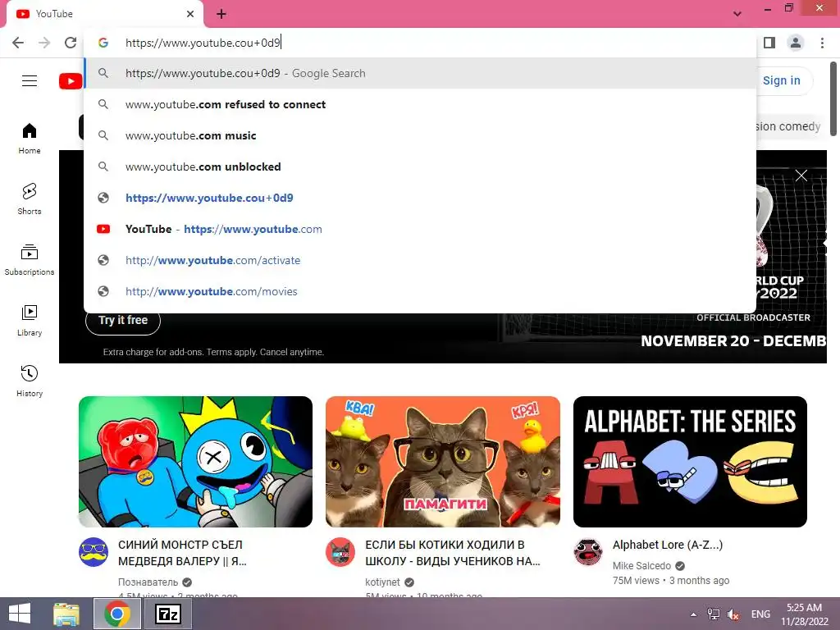This screenshot has height=630, width=840.
Task: Open the youtube.com/activate suggestion
Action: pyautogui.click(x=420, y=260)
